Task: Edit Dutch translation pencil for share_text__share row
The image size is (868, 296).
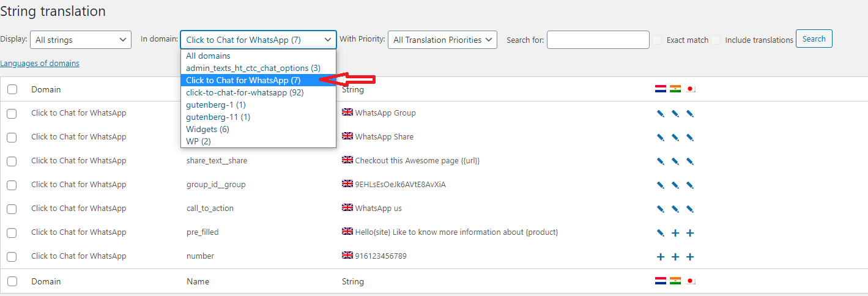Action: [x=661, y=161]
